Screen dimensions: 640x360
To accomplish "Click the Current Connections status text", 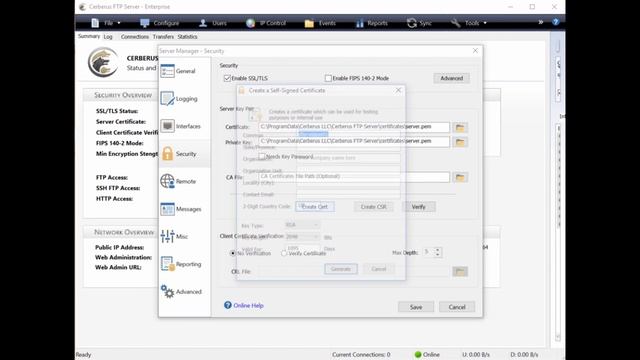I will tap(361, 355).
